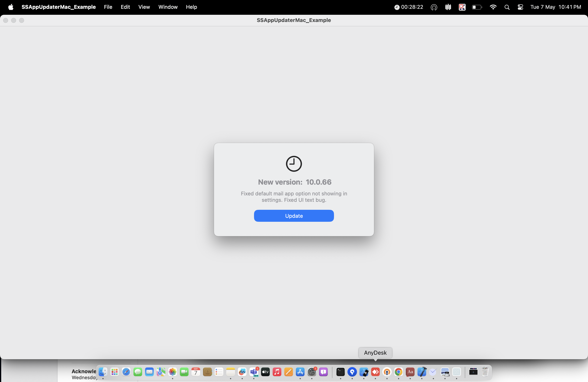This screenshot has height=382, width=588.
Task: Click the timer icon showing 00:28:22
Action: tap(409, 7)
